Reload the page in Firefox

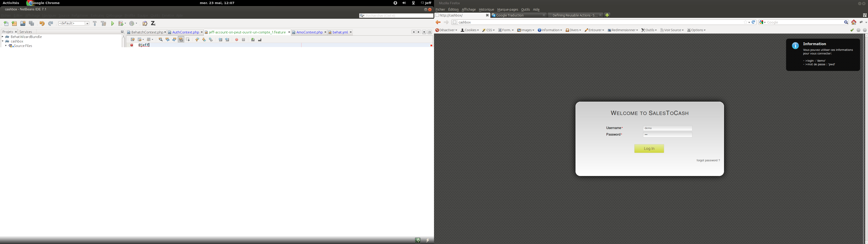[x=754, y=22]
